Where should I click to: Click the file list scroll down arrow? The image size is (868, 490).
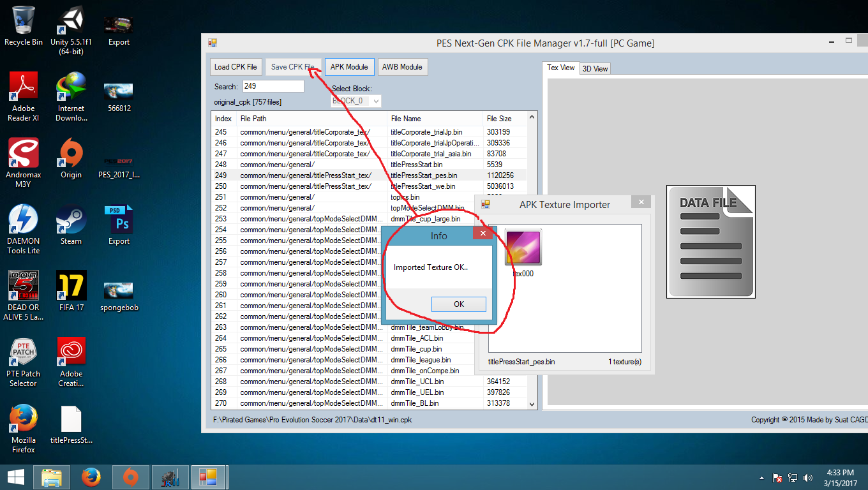click(x=532, y=403)
